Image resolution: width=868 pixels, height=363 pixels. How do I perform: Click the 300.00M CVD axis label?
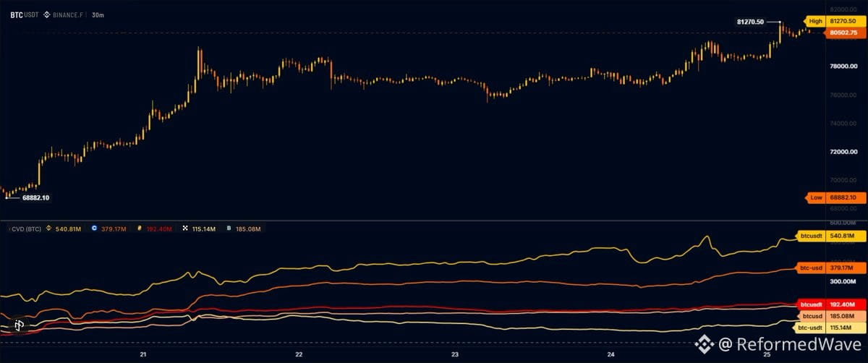pyautogui.click(x=842, y=281)
